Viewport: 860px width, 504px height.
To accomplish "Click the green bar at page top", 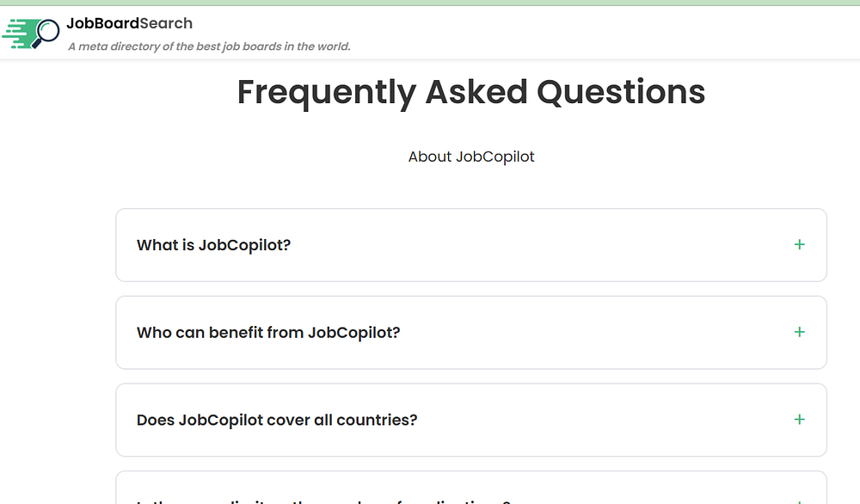I will point(430,3).
